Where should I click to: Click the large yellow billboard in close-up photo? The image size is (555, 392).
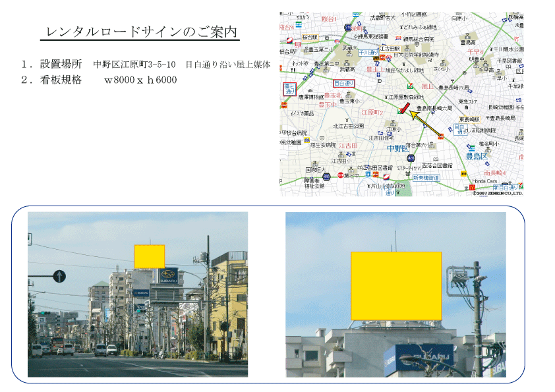[x=395, y=285]
